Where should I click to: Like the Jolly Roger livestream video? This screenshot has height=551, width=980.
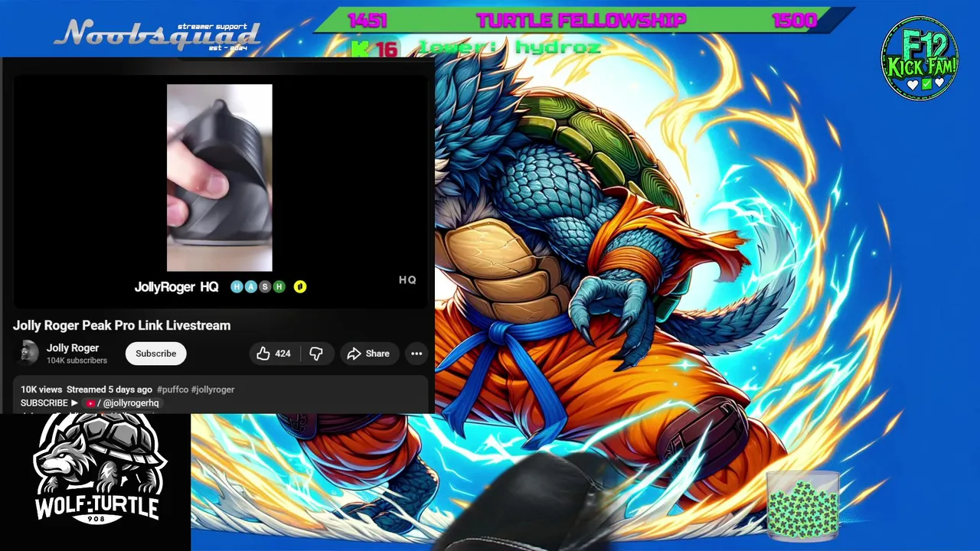click(x=273, y=354)
